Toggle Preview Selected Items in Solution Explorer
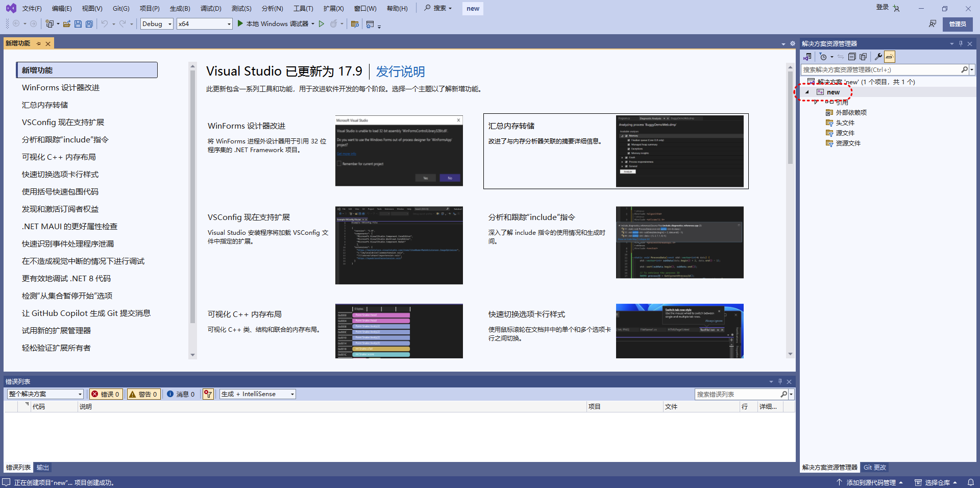The image size is (980, 488). tap(890, 57)
